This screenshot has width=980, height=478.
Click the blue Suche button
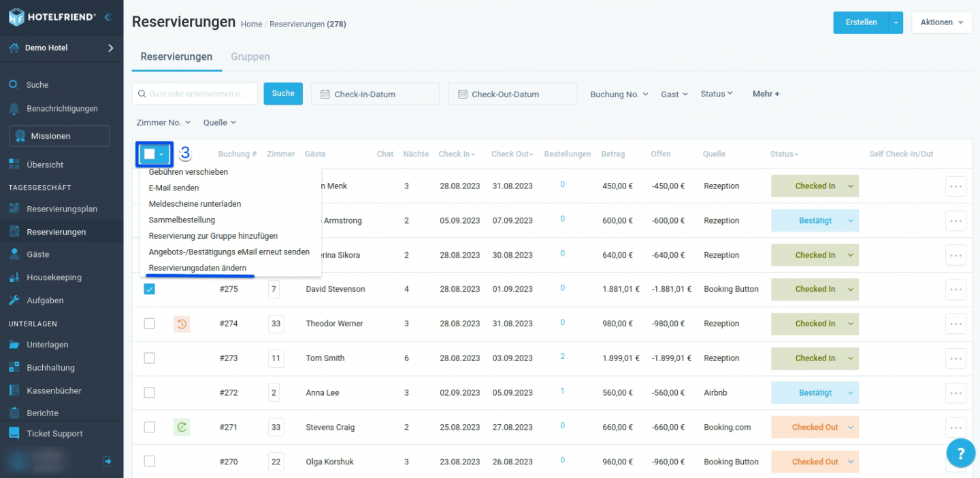[x=283, y=94]
